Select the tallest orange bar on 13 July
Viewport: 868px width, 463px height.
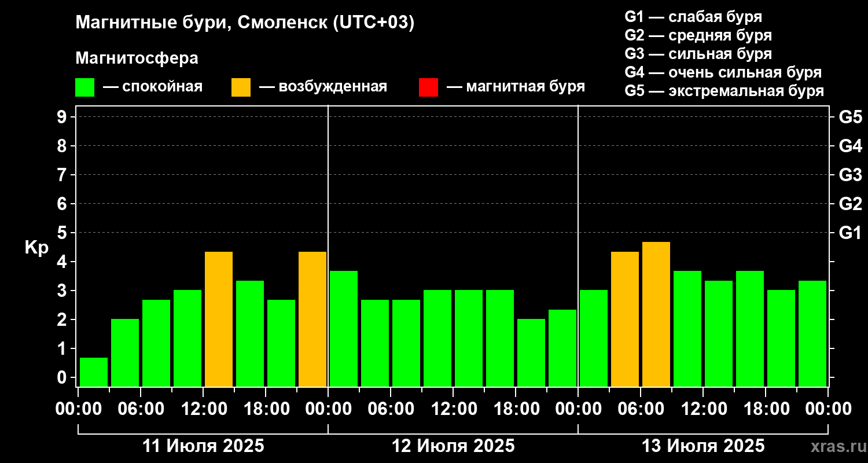coord(656,314)
